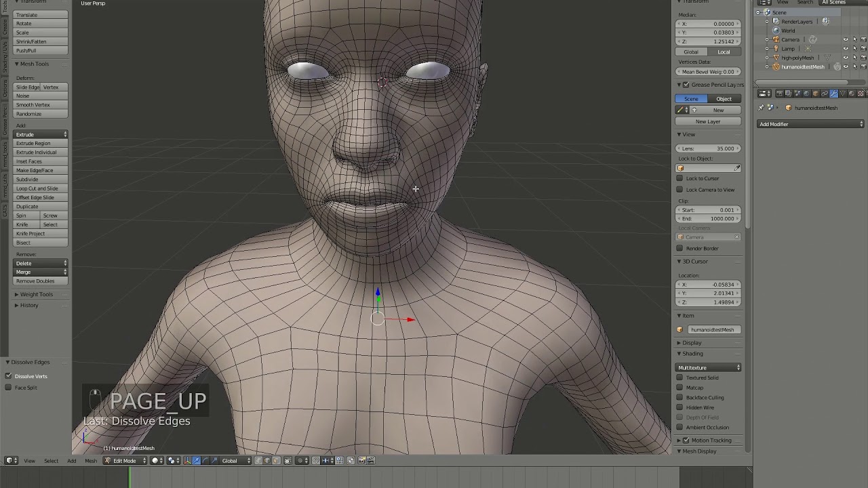The image size is (868, 488).
Task: Select face select mode icon
Action: tap(276, 461)
